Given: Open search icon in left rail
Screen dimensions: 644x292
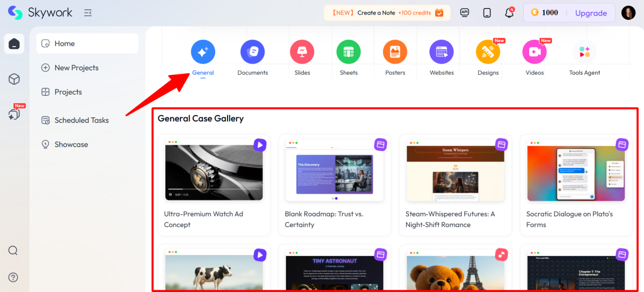Looking at the screenshot, I should coord(13,251).
